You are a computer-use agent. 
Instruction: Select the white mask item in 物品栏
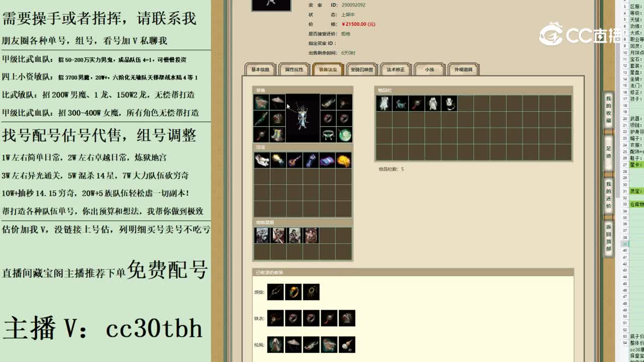[449, 104]
